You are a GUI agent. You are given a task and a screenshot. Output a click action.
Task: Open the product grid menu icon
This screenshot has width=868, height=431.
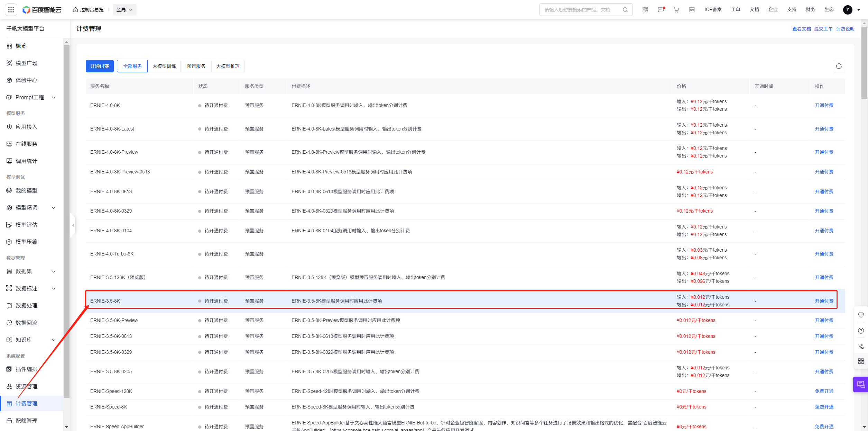[11, 10]
